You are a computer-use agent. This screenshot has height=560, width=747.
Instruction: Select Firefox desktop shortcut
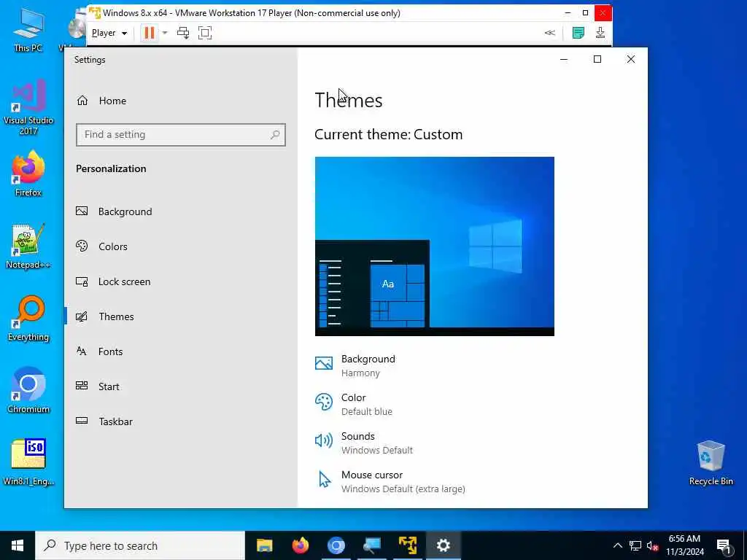coord(28,174)
